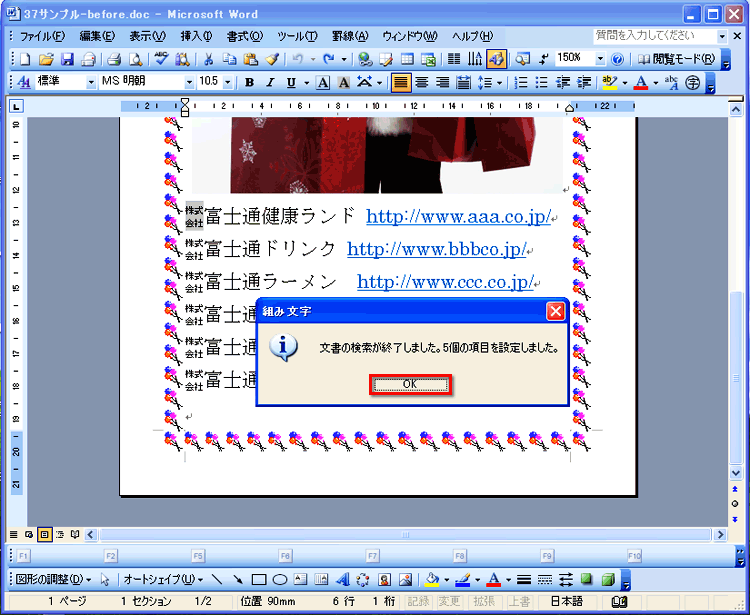Click the Insert Picture icon in drawing toolbar
Screen dimensions: 750x615
(405, 580)
